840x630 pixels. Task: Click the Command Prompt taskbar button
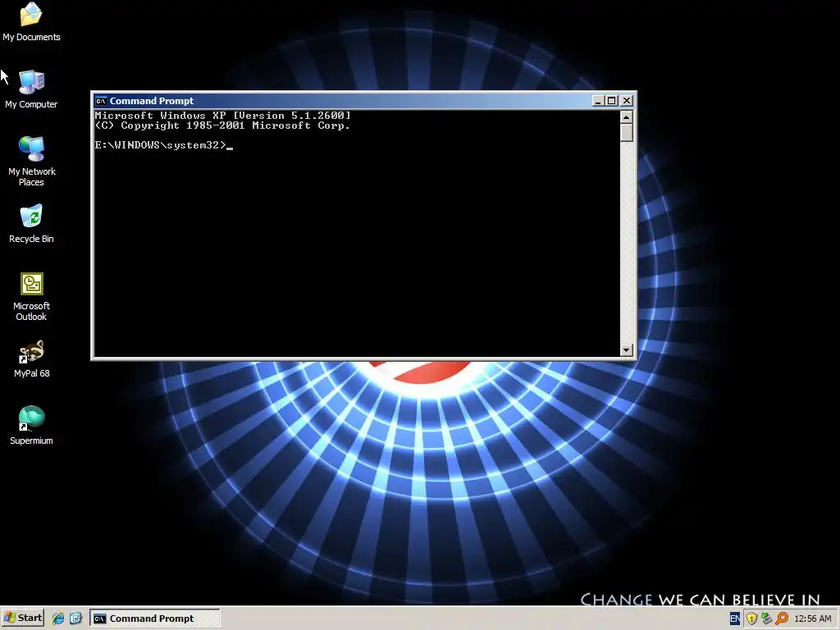click(x=155, y=619)
